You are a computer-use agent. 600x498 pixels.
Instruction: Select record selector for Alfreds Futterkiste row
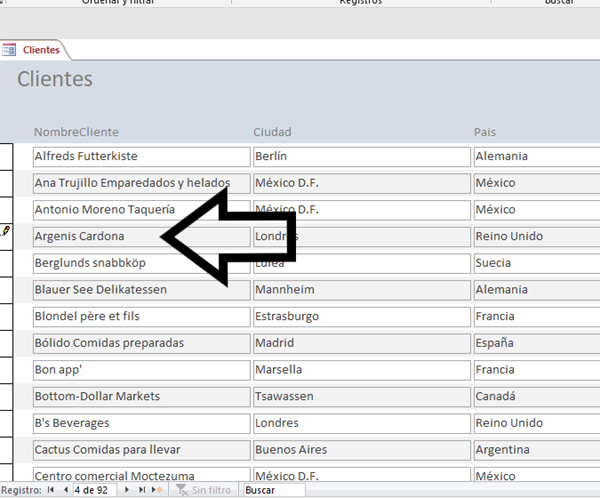[x=7, y=157]
